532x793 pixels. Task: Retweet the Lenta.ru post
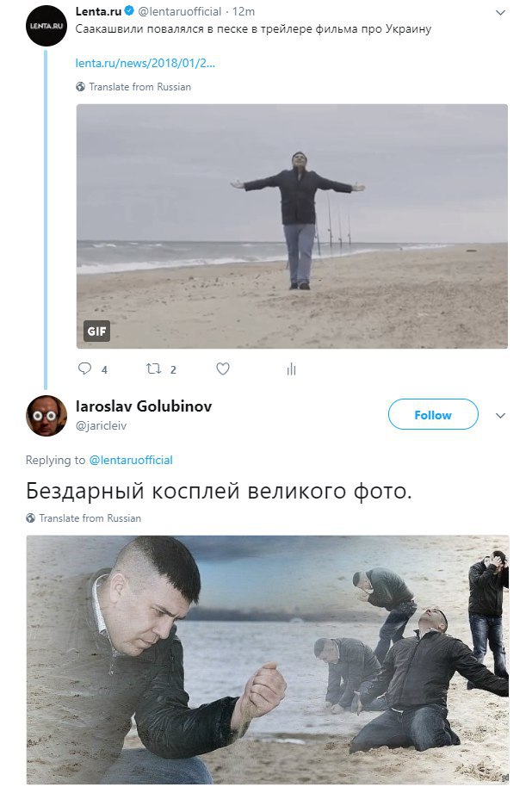click(153, 369)
